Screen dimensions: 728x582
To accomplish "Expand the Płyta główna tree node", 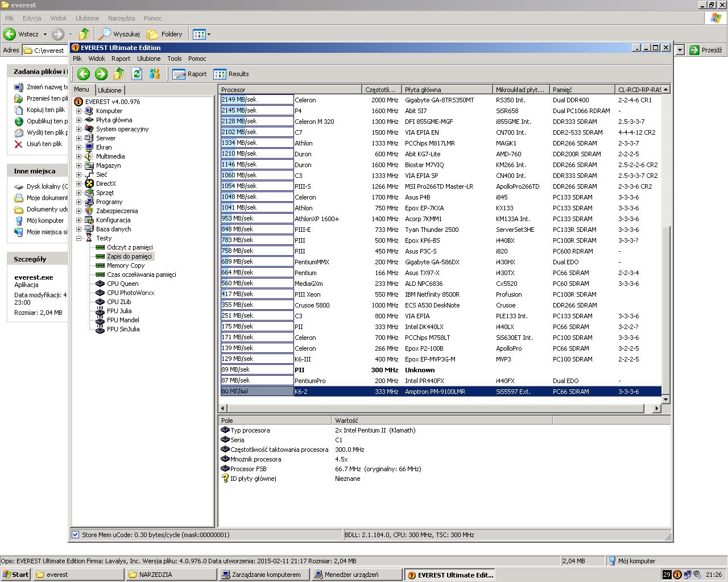I will pyautogui.click(x=78, y=120).
